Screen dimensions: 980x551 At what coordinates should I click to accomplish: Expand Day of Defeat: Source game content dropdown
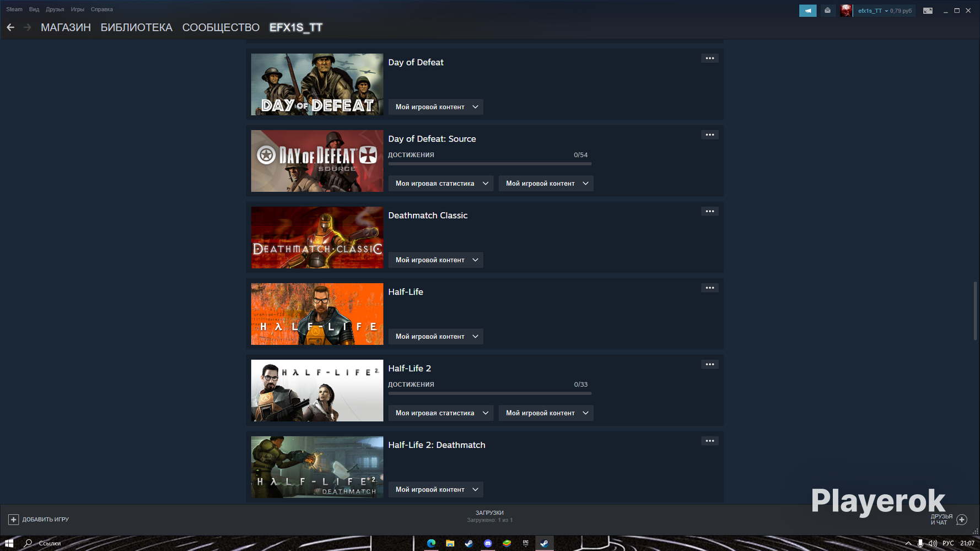click(546, 183)
